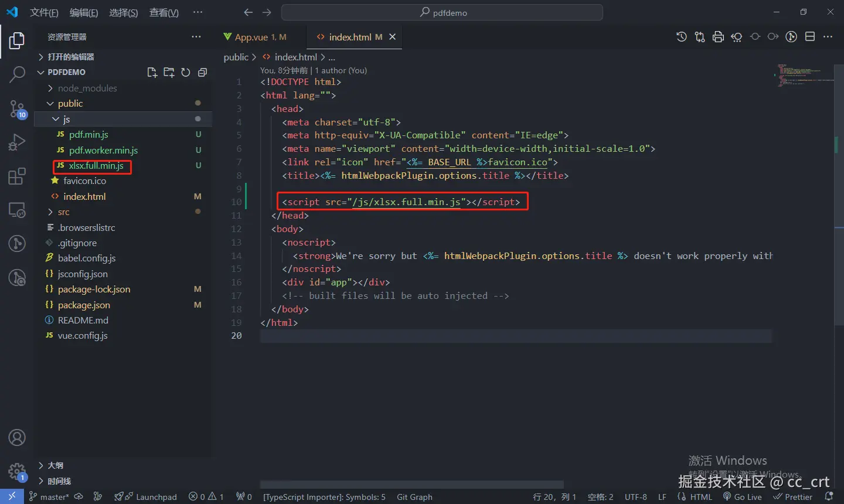Screen dimensions: 844x504
Task: Open the Run and Debug view
Action: (17, 142)
